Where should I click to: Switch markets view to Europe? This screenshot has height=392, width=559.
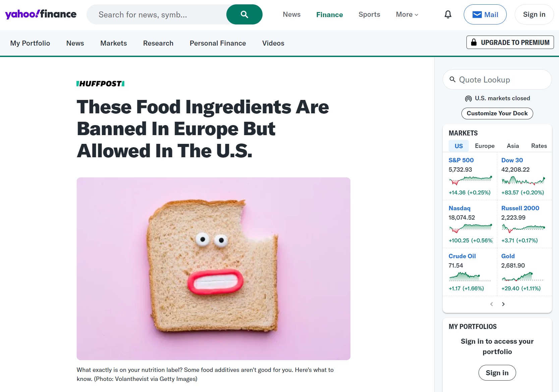coord(485,146)
